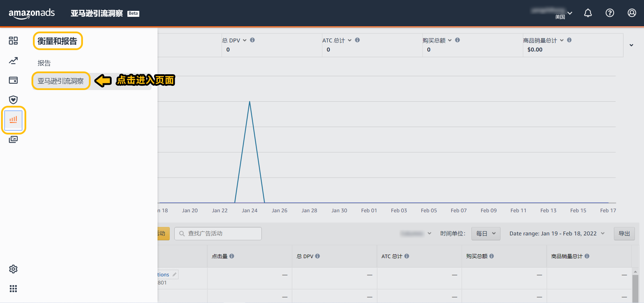This screenshot has height=303, width=644.
Task: Open the help question mark icon
Action: (610, 13)
